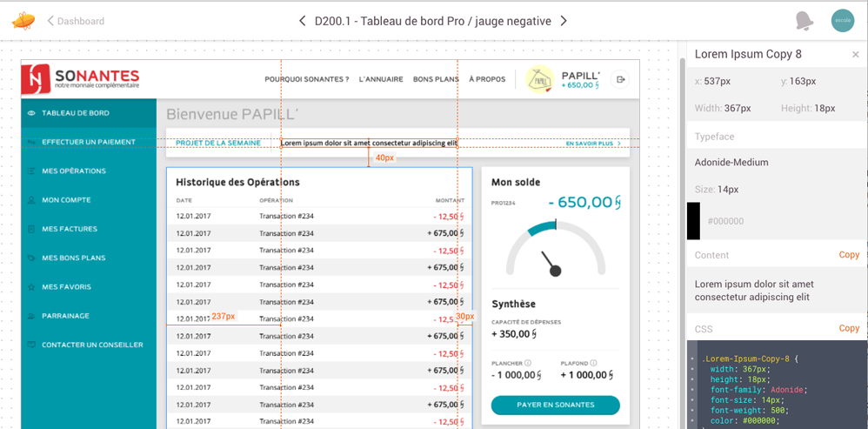
Task: Select the Capacité de dépenses label
Action: [x=526, y=322]
